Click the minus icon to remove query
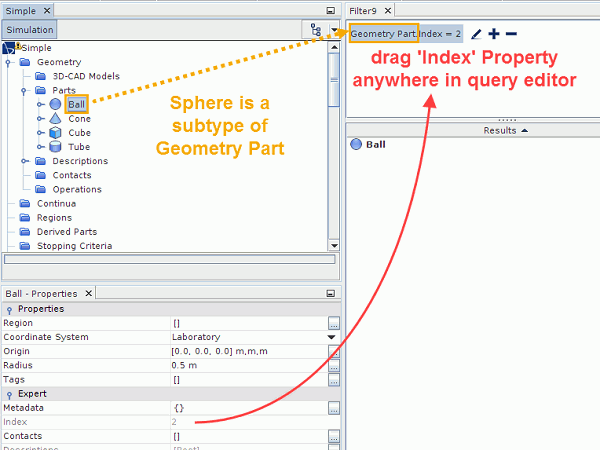This screenshot has height=450, width=600. pyautogui.click(x=511, y=34)
